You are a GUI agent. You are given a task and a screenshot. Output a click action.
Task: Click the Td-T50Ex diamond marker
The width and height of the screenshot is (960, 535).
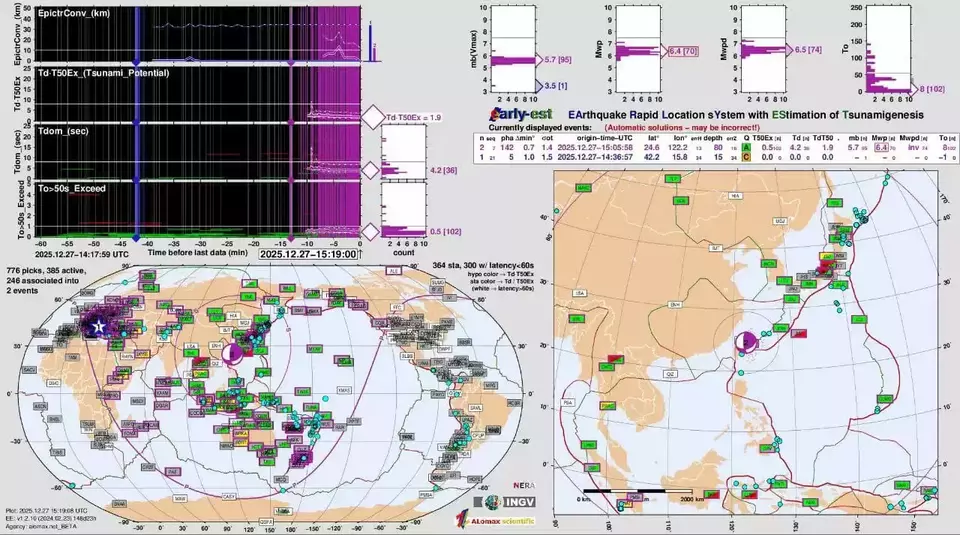click(372, 118)
